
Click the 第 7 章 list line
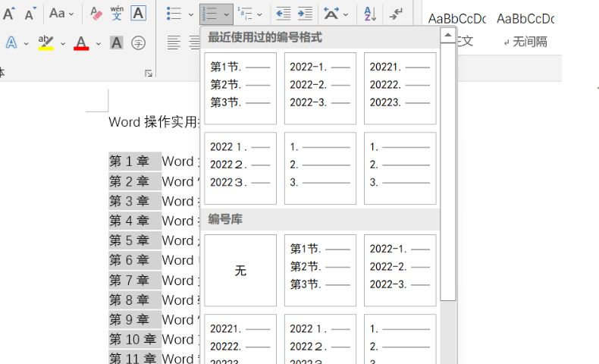(x=154, y=280)
